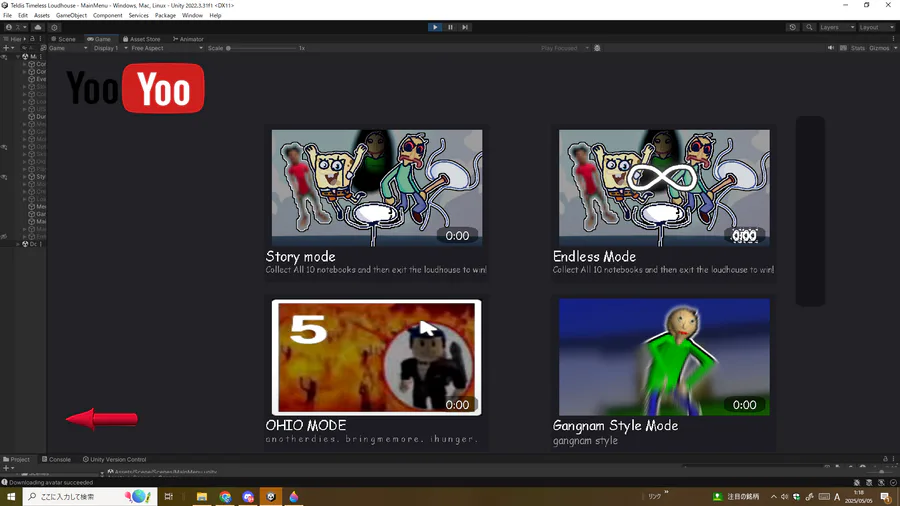Click the Endless Mode thumbnail
900x506 pixels.
click(x=664, y=188)
